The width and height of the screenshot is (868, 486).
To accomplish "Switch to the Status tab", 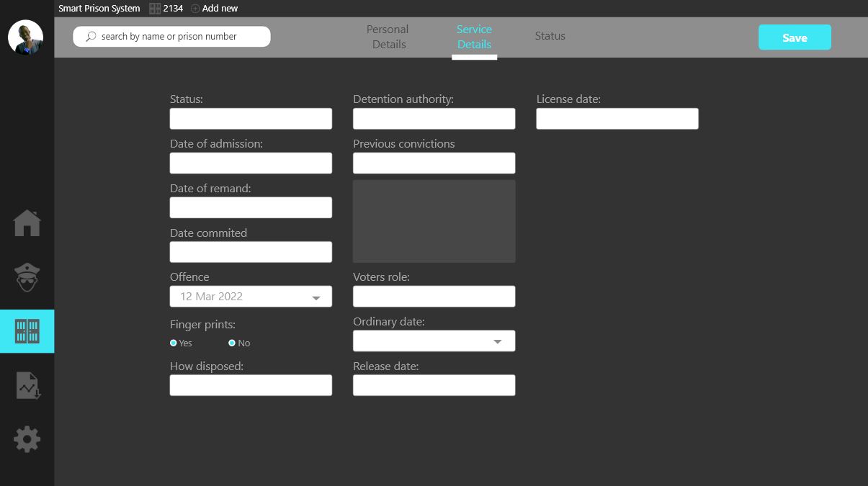I will click(x=550, y=36).
